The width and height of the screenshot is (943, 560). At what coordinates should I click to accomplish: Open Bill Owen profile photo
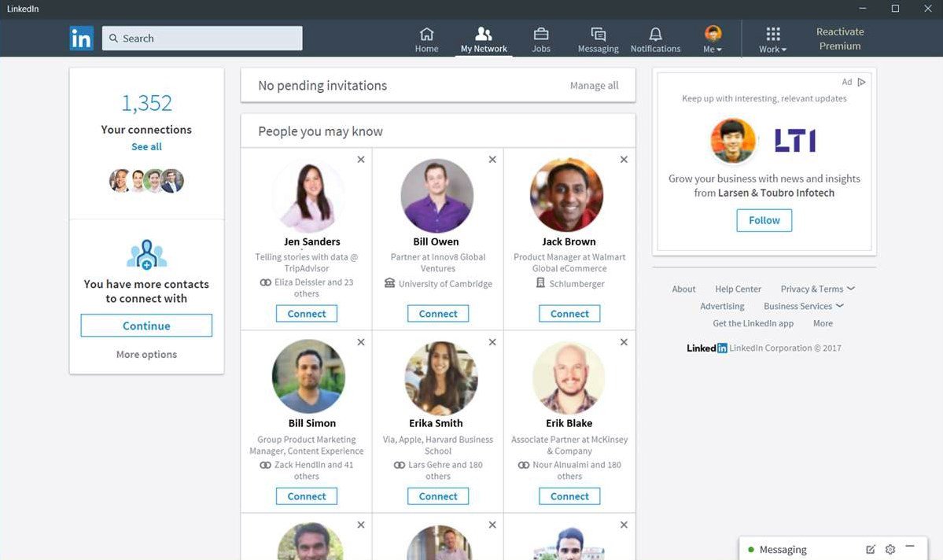pyautogui.click(x=437, y=196)
